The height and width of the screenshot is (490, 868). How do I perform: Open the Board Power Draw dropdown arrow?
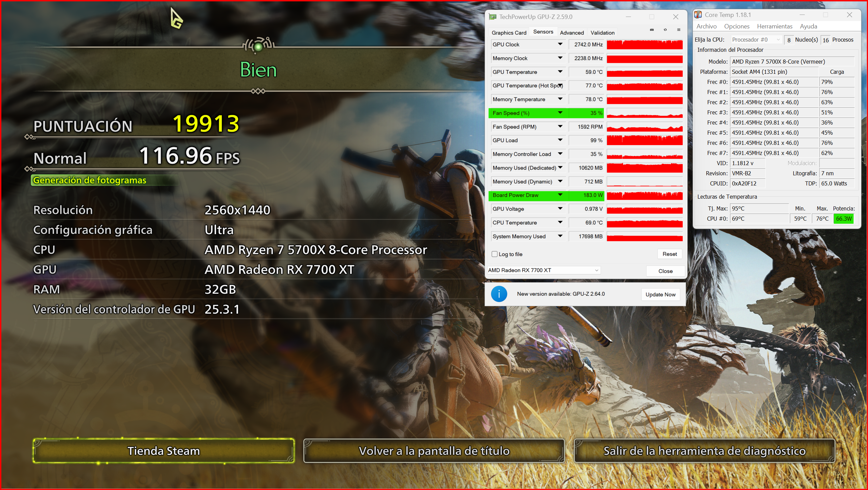click(560, 195)
